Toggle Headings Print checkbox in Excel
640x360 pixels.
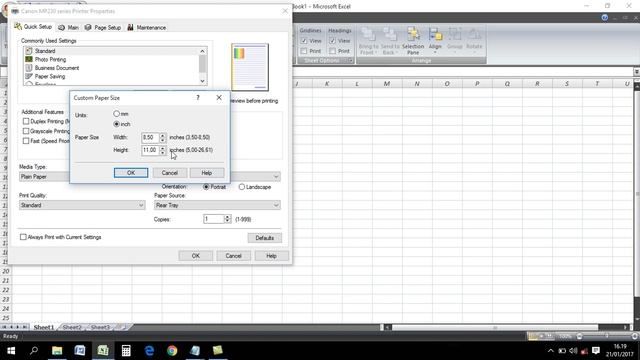pyautogui.click(x=333, y=51)
